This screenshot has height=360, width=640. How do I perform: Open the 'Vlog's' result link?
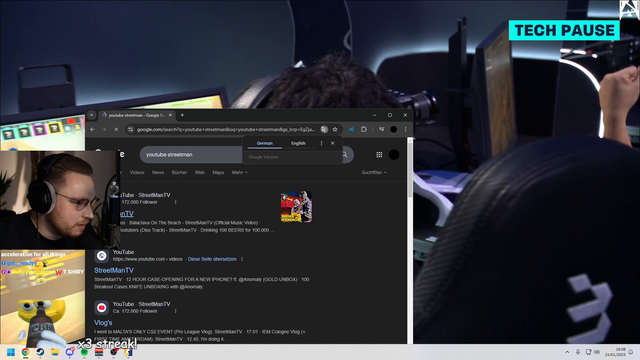coord(103,323)
